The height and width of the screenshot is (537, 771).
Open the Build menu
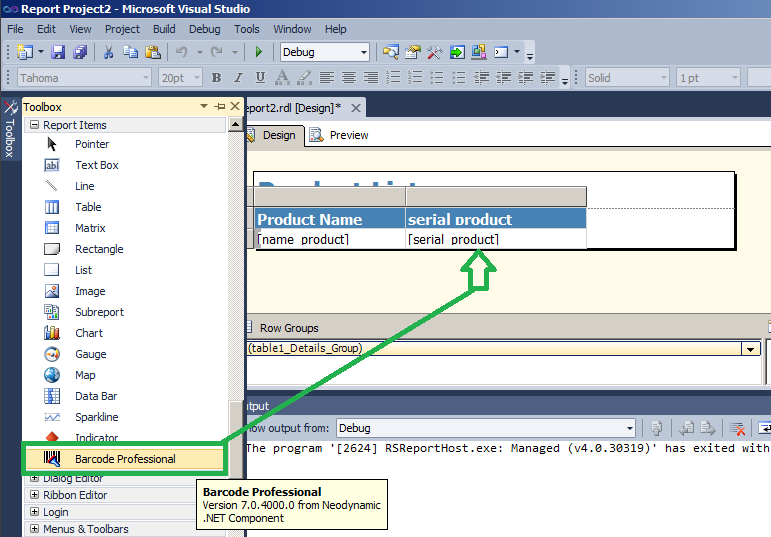164,29
